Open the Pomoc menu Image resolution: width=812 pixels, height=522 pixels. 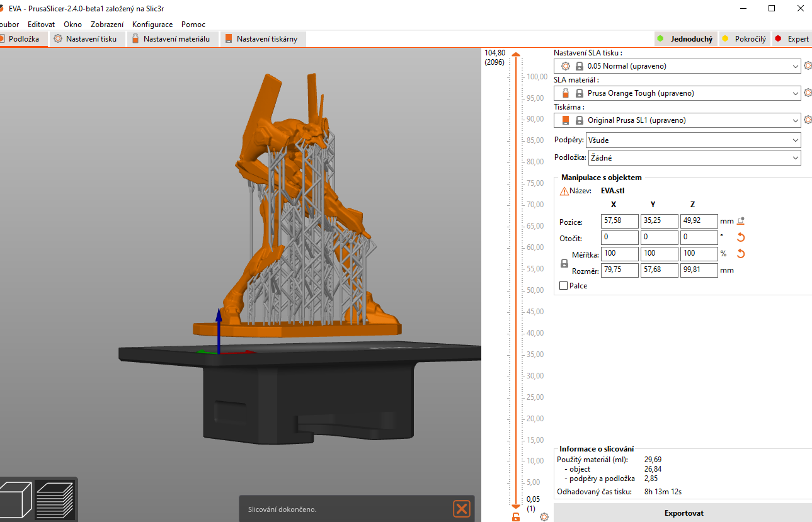point(193,25)
